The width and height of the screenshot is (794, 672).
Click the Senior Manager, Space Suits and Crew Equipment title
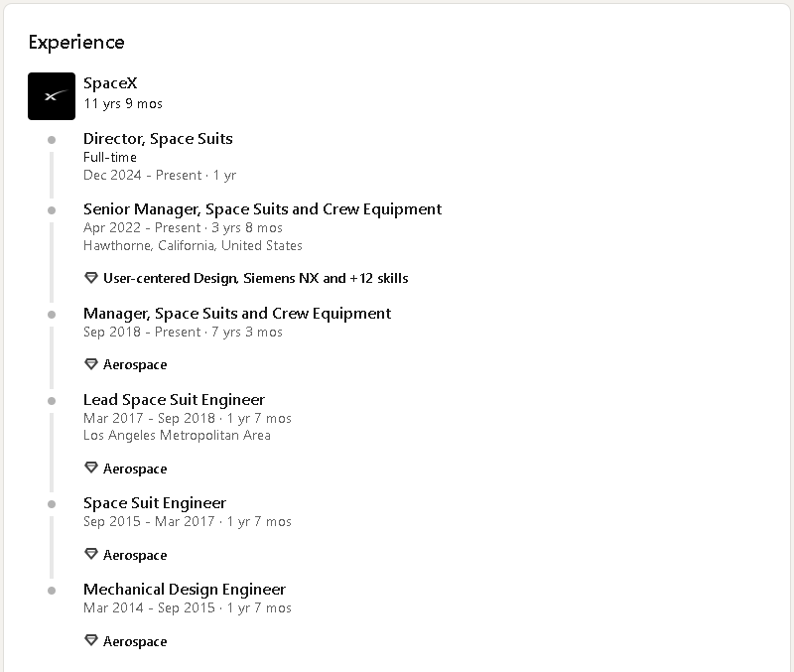(262, 209)
